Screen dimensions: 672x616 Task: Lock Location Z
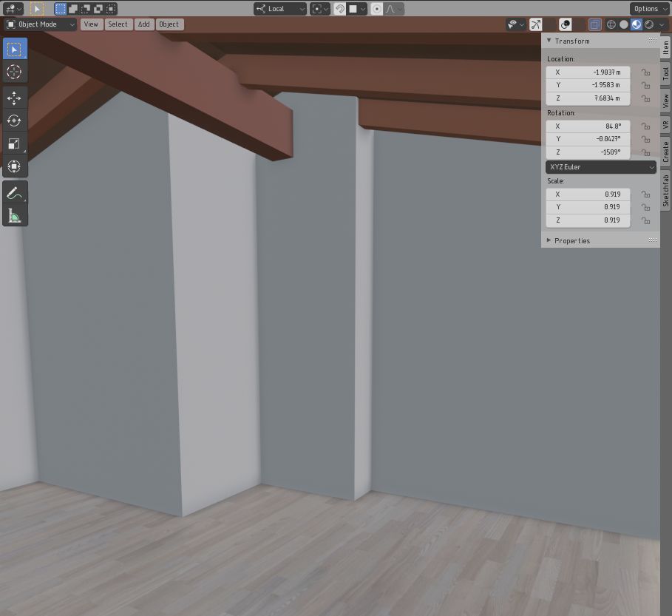(646, 98)
